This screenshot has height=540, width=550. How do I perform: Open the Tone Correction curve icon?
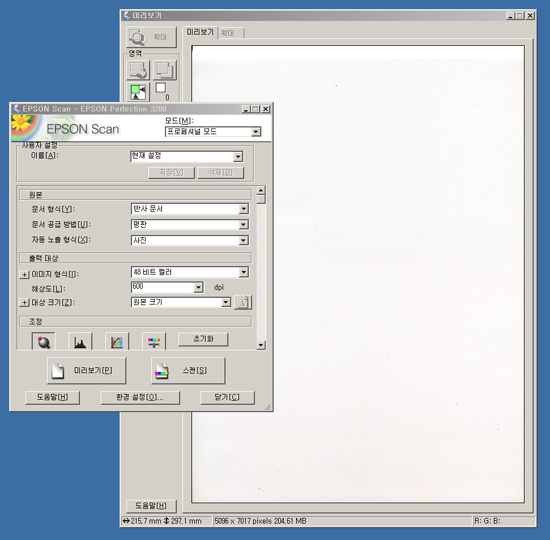pyautogui.click(x=117, y=341)
